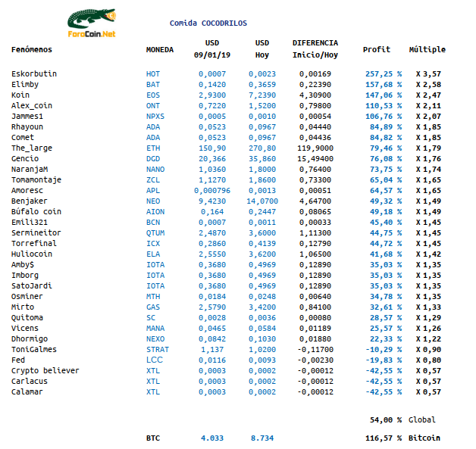Click the 'NEO' coin cell

[x=153, y=201]
